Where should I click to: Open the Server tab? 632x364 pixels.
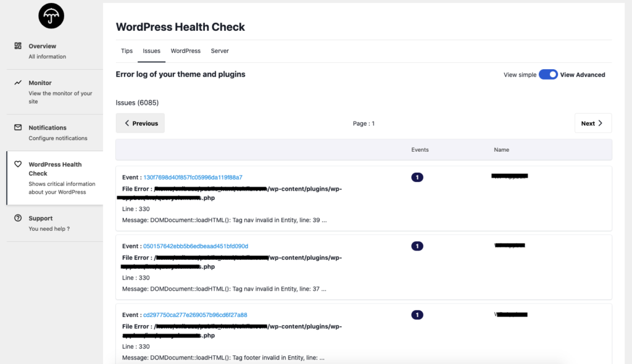220,51
